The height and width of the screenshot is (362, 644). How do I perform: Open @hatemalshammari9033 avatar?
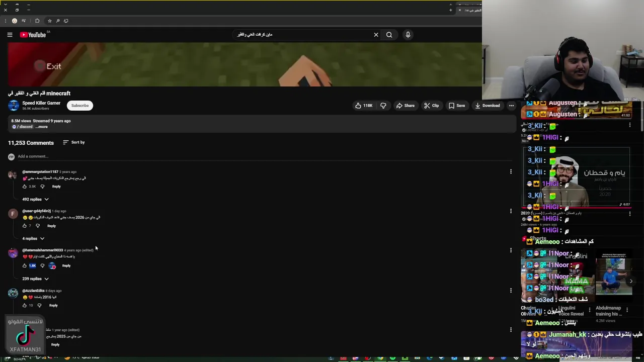click(x=13, y=253)
